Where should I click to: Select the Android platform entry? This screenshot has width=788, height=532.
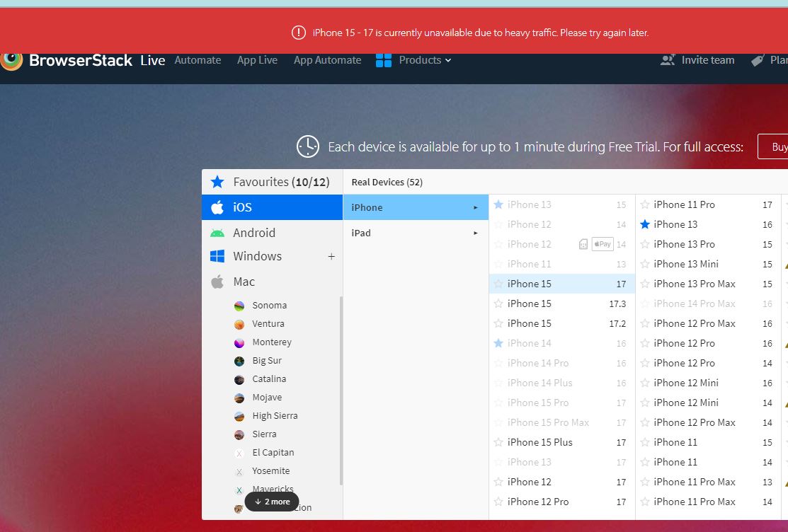point(272,233)
